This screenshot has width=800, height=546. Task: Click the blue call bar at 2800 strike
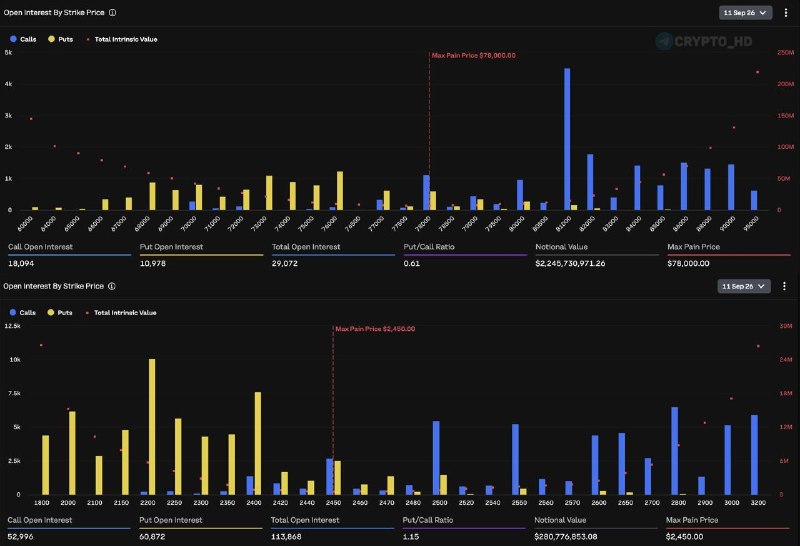pos(674,451)
